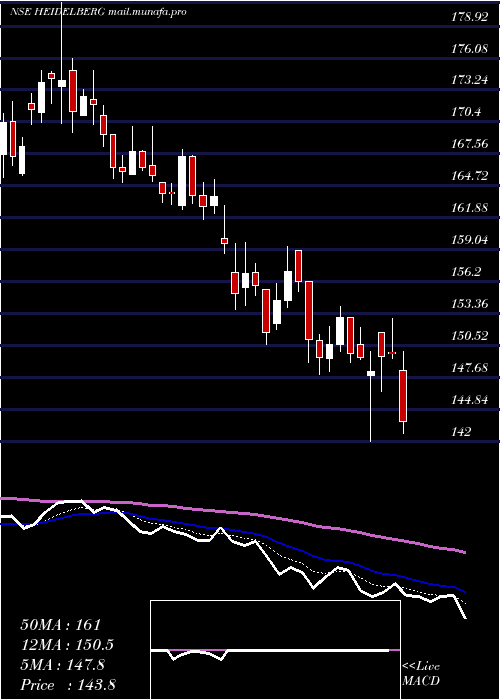Click the last red candlestick near 144.84
The image size is (500, 700).
(x=403, y=396)
